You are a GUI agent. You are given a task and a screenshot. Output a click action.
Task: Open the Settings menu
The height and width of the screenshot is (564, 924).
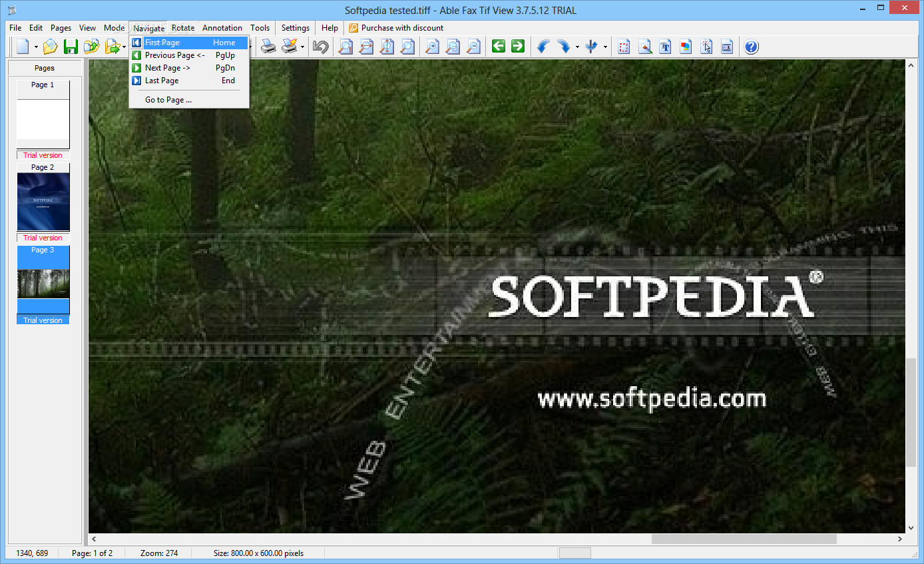tap(296, 28)
